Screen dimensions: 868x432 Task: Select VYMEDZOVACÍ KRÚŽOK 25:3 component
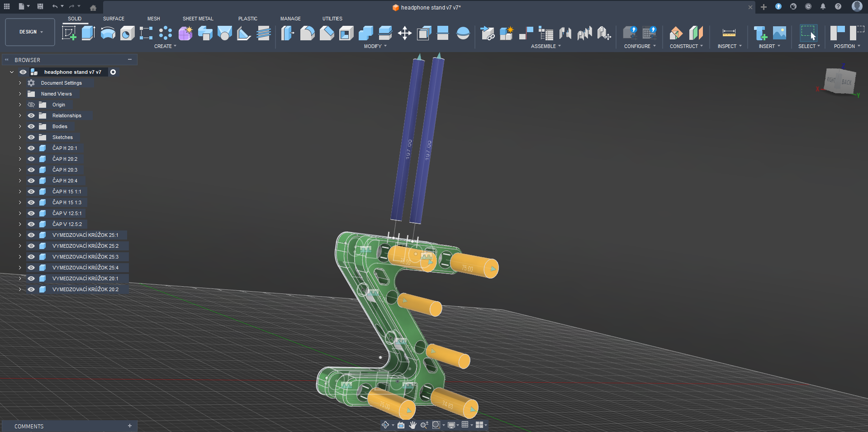click(85, 257)
